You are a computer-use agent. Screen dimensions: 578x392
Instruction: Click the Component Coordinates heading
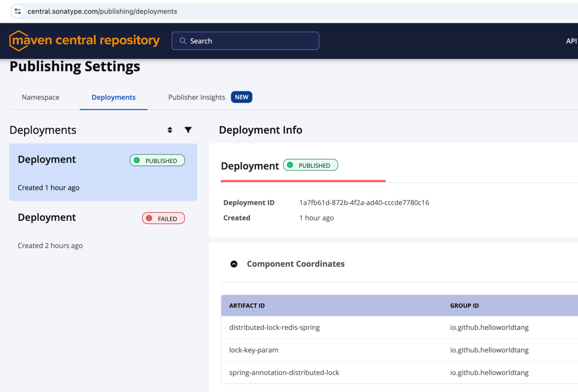(295, 264)
